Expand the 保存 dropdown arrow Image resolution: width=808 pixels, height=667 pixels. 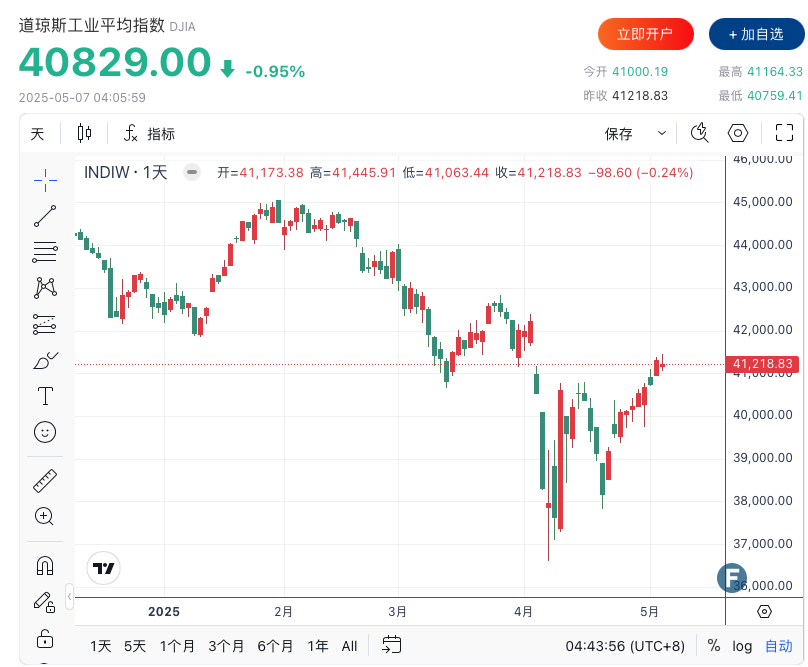662,133
